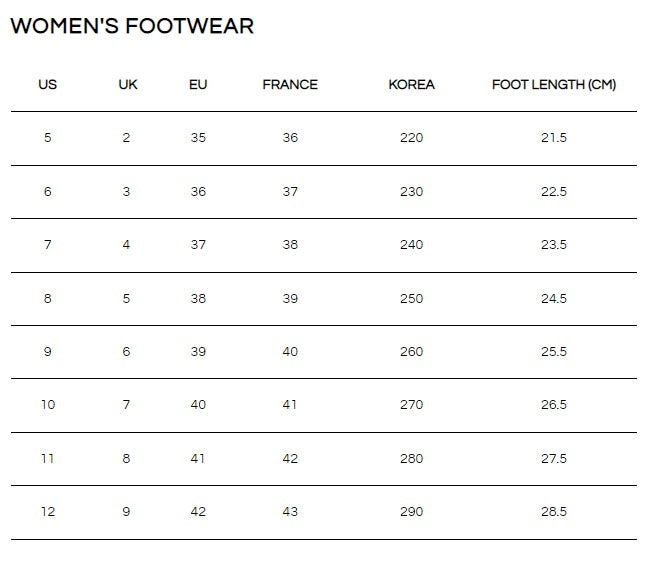This screenshot has height=563, width=666.
Task: Select the UK column header
Action: click(128, 84)
